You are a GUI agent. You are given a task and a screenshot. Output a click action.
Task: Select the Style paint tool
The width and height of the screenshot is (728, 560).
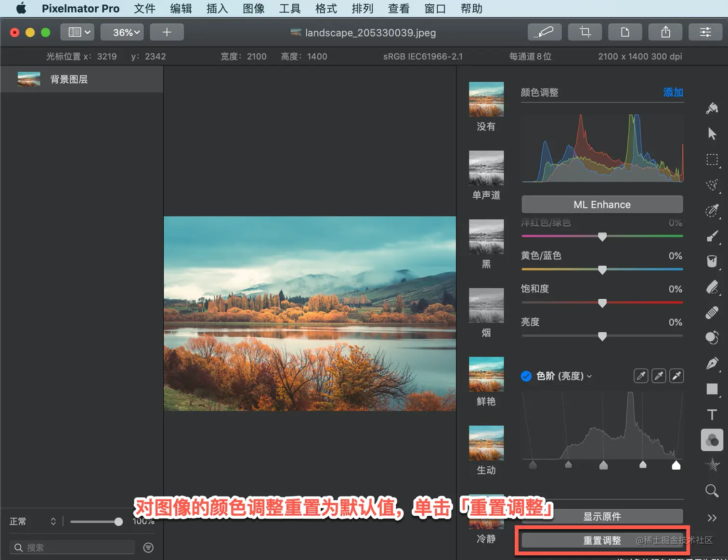(x=712, y=108)
